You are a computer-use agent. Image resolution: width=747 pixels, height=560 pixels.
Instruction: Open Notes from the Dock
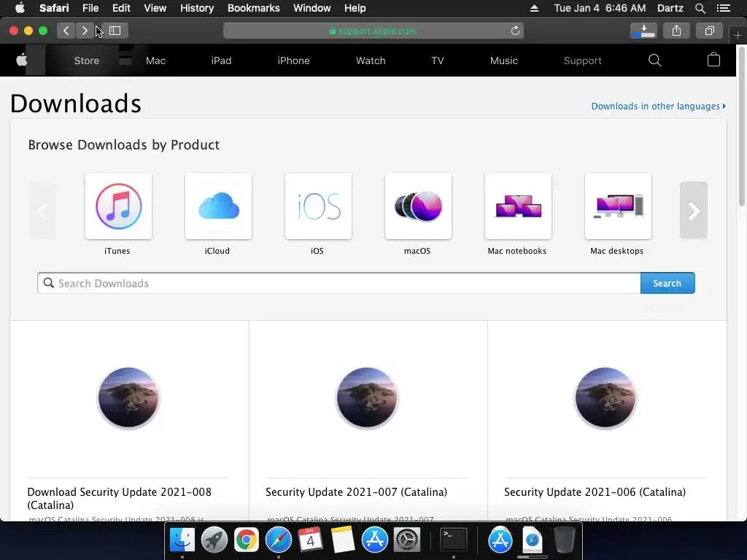point(343,540)
